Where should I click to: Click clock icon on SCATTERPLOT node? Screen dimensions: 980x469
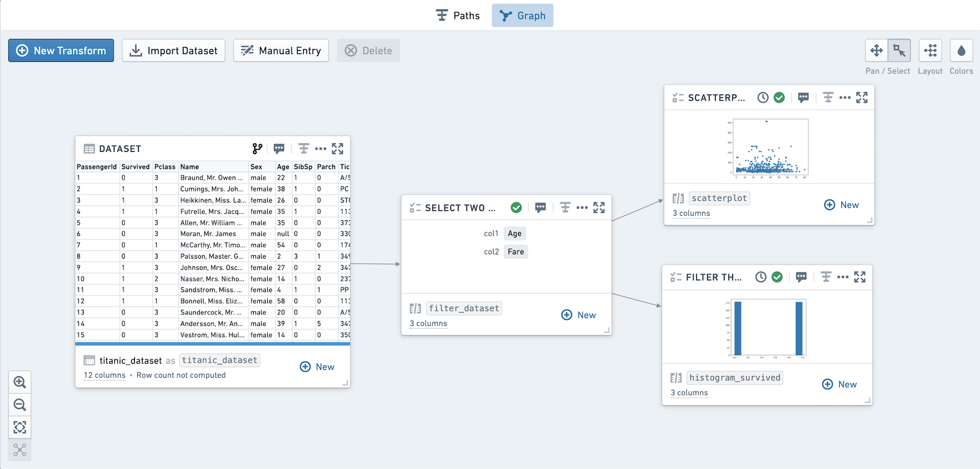[763, 97]
